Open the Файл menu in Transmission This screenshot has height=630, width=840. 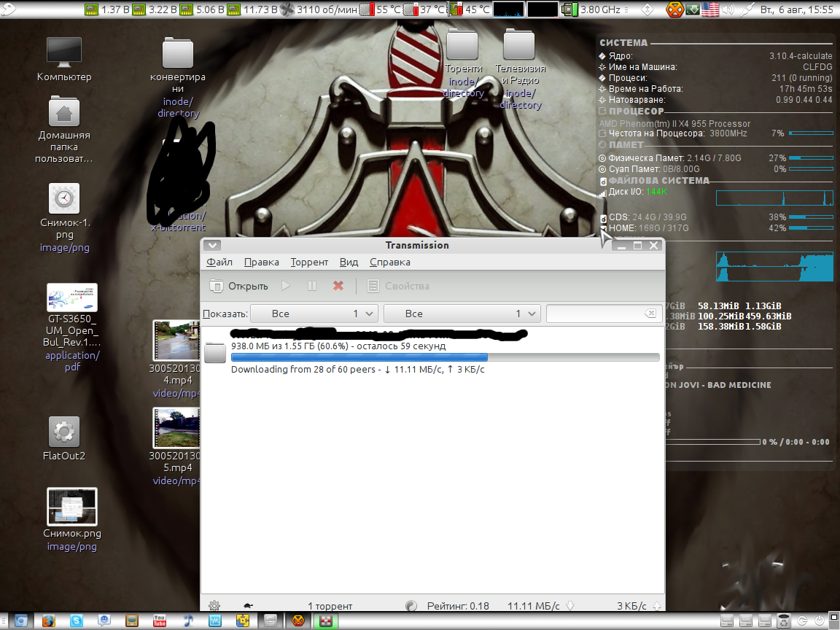(219, 262)
